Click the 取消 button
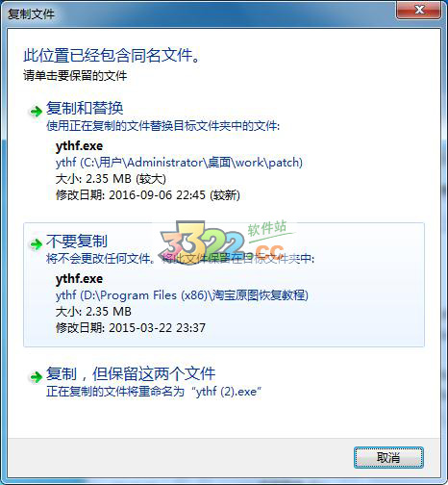 [x=388, y=457]
